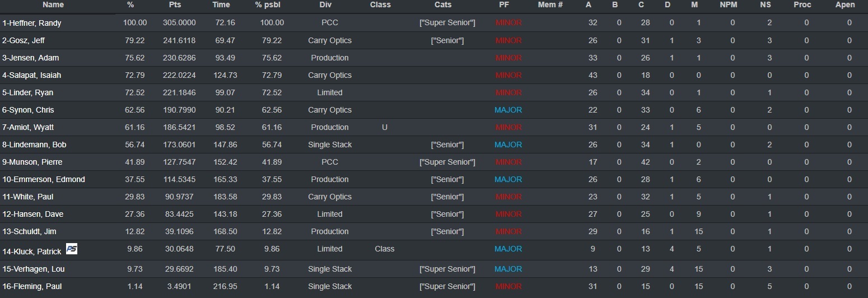Click the Proc column header
This screenshot has height=298, width=868.
802,4
